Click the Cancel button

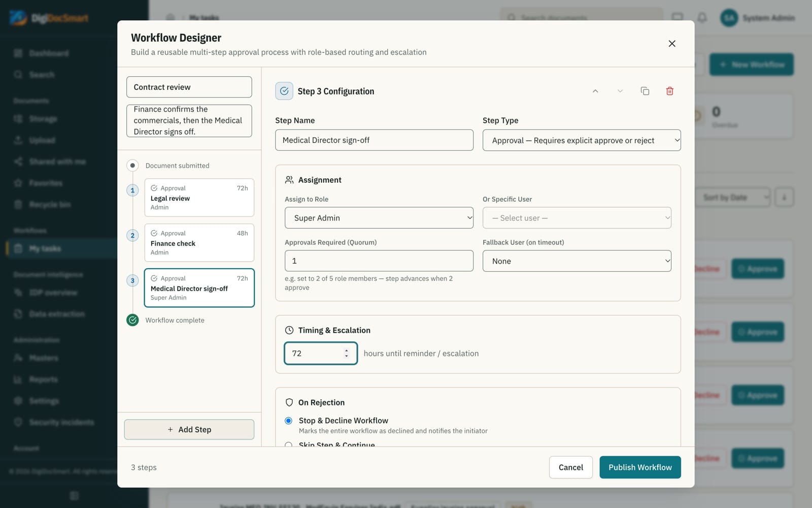tap(571, 467)
